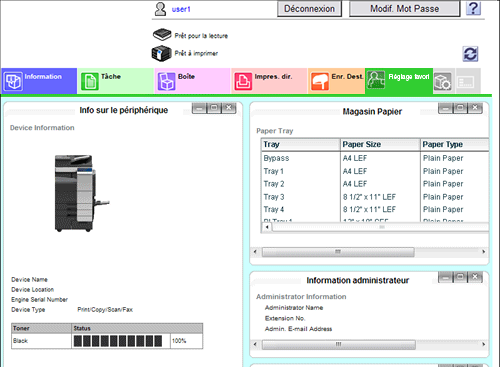The width and height of the screenshot is (500, 367).
Task: Minimize Info sur le périphérique panel
Action: click(199, 108)
